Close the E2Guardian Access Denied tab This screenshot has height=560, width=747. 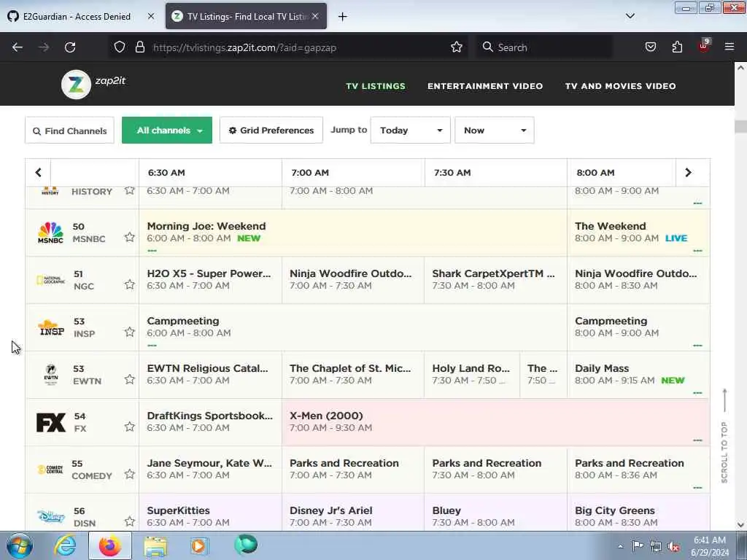(x=151, y=16)
